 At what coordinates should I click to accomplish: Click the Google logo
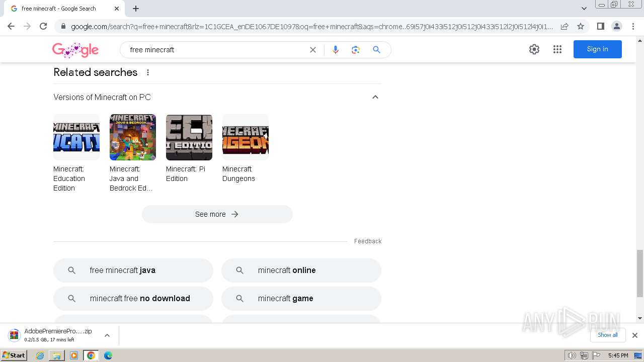(75, 49)
